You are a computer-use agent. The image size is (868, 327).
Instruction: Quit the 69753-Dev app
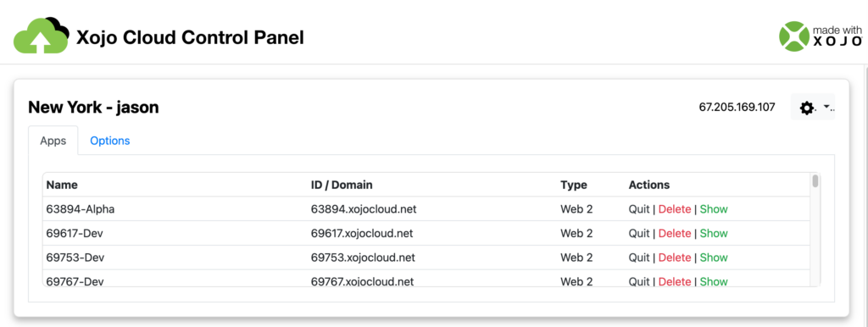639,258
